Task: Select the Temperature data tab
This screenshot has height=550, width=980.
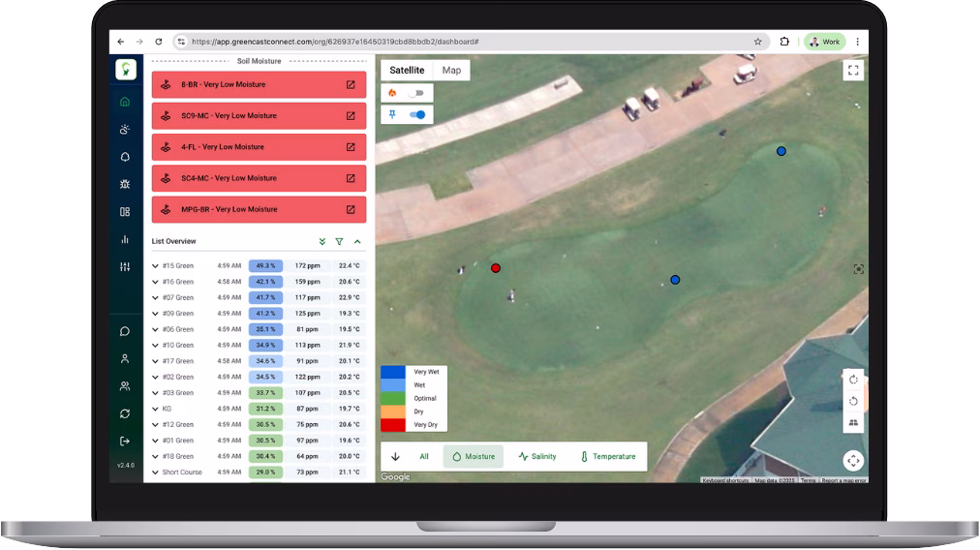Action: click(608, 457)
